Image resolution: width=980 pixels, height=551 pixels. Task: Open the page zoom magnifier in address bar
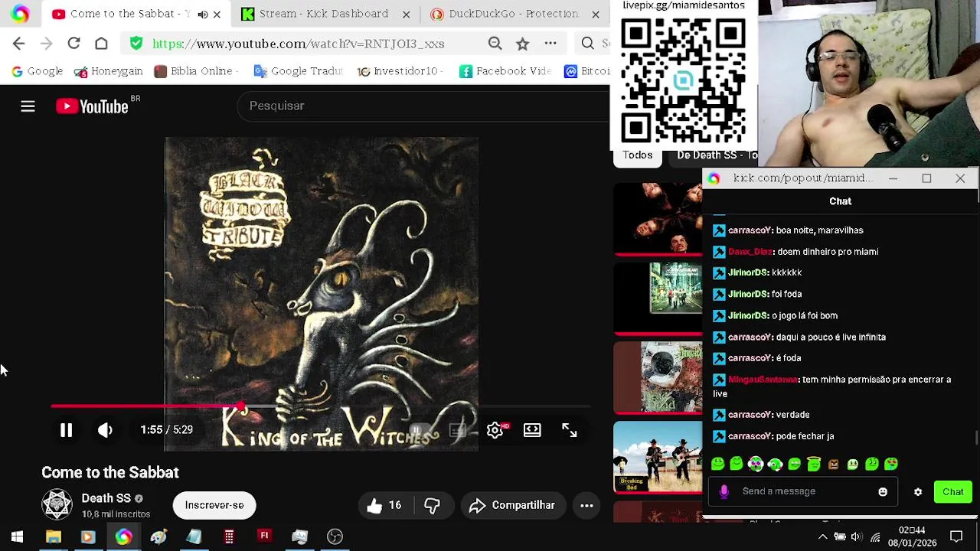tap(495, 44)
